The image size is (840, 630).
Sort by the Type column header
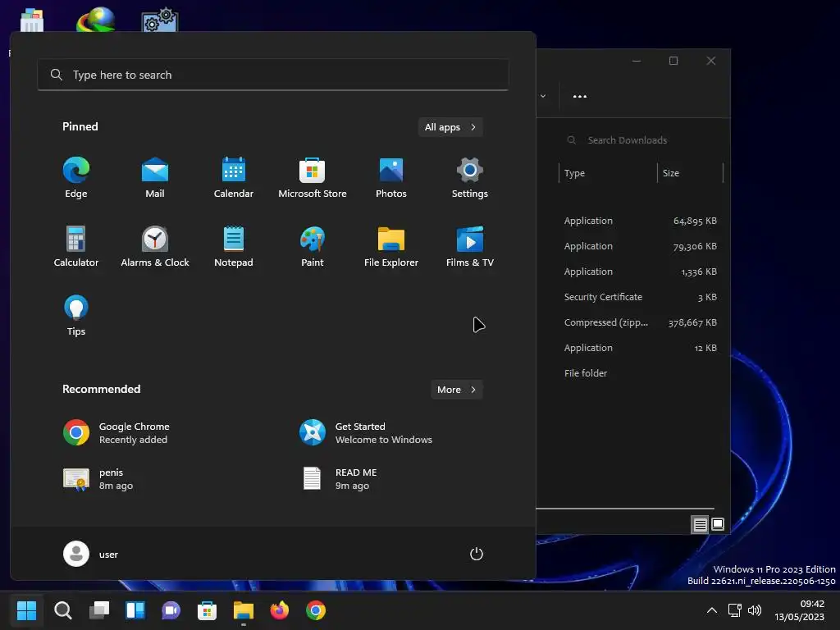[x=608, y=173]
